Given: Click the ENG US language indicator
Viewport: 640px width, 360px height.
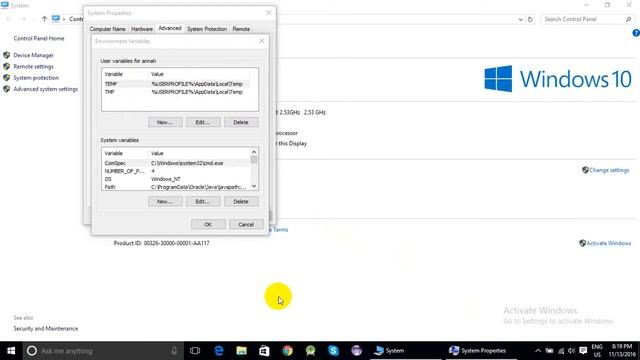Looking at the screenshot, I should click(597, 351).
